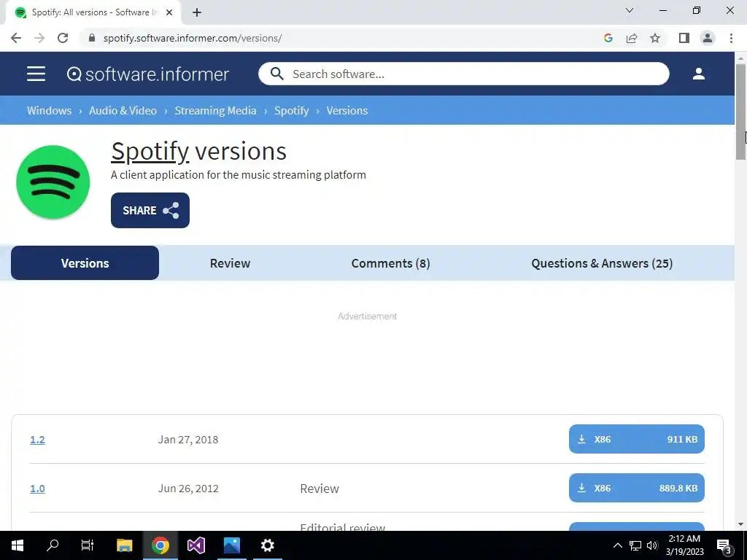Open Task View on the taskbar

[x=88, y=545]
